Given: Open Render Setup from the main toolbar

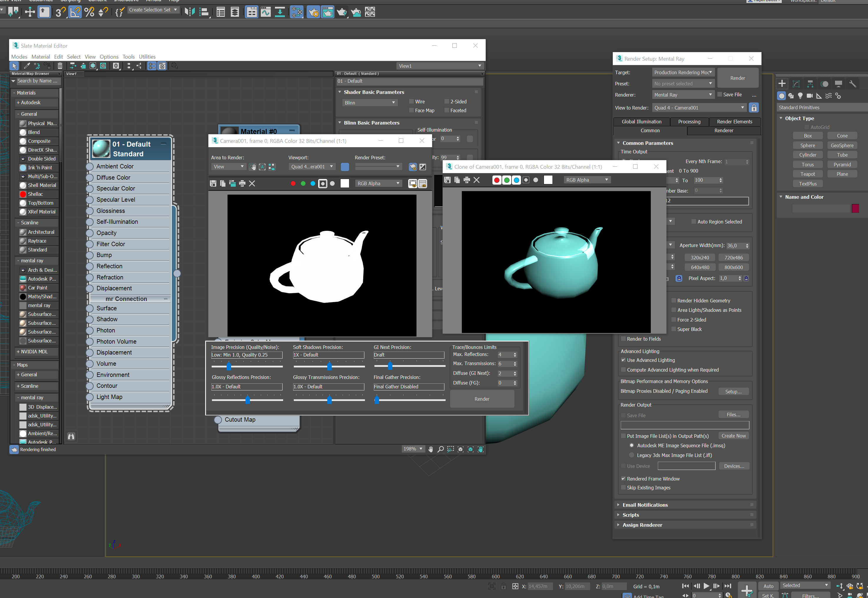Looking at the screenshot, I should click(x=313, y=12).
